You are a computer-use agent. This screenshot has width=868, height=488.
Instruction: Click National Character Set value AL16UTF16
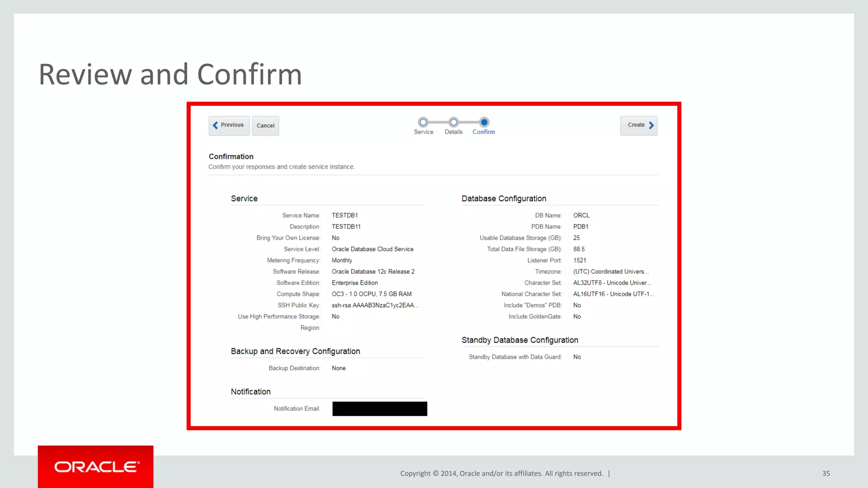click(x=614, y=294)
